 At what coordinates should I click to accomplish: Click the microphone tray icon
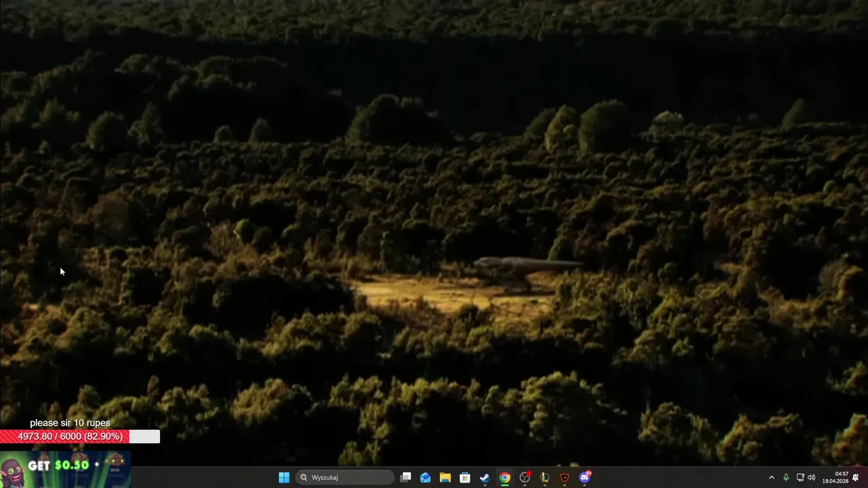[786, 477]
